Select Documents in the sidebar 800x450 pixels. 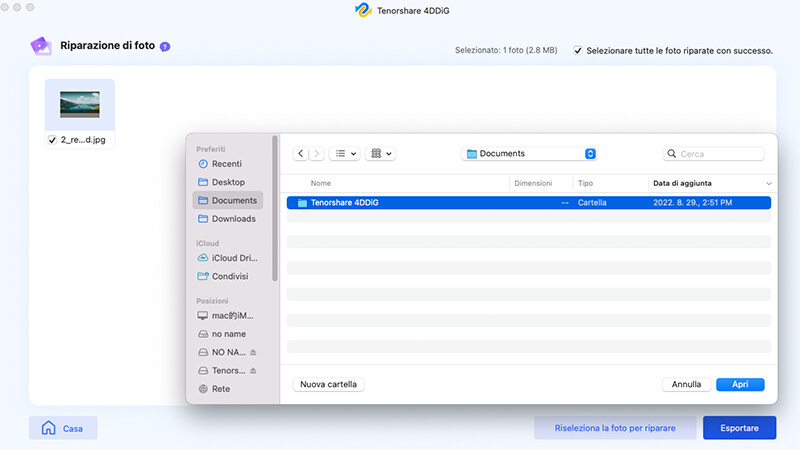(x=228, y=201)
